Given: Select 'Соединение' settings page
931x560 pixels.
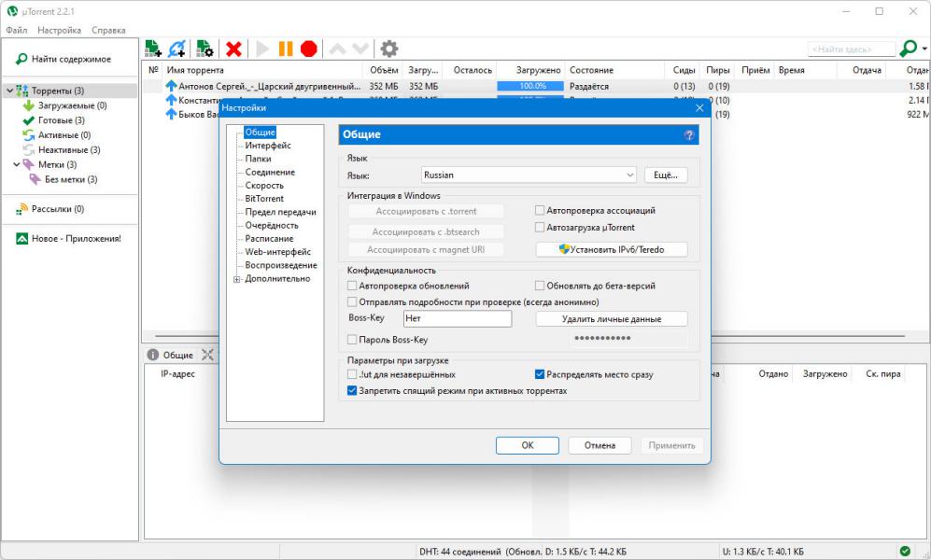Looking at the screenshot, I should [270, 172].
